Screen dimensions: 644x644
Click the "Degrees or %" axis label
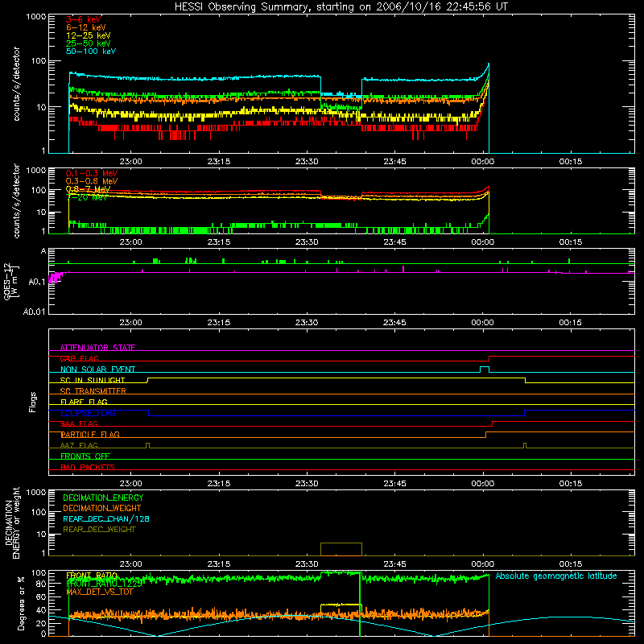point(21,603)
